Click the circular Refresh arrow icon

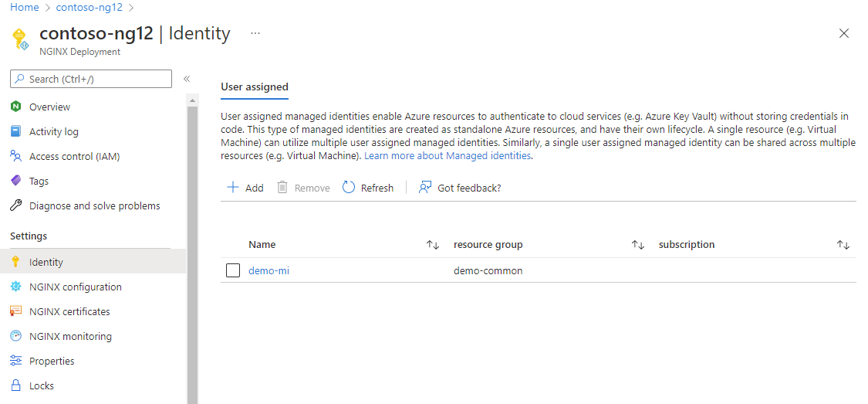[349, 187]
